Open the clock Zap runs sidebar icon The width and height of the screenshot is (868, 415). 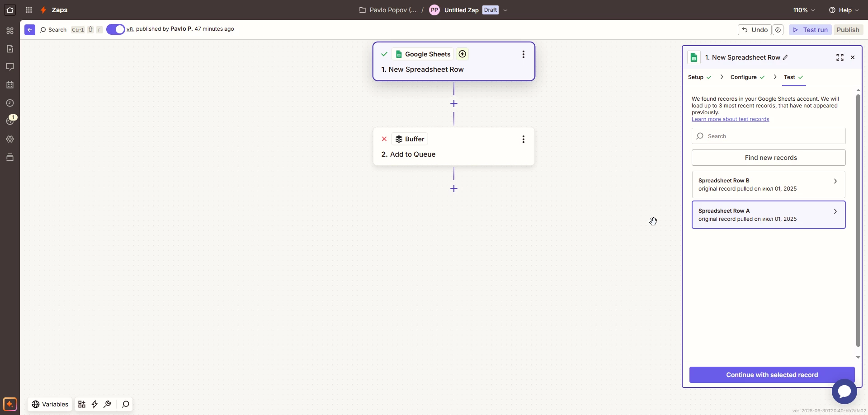tap(10, 103)
